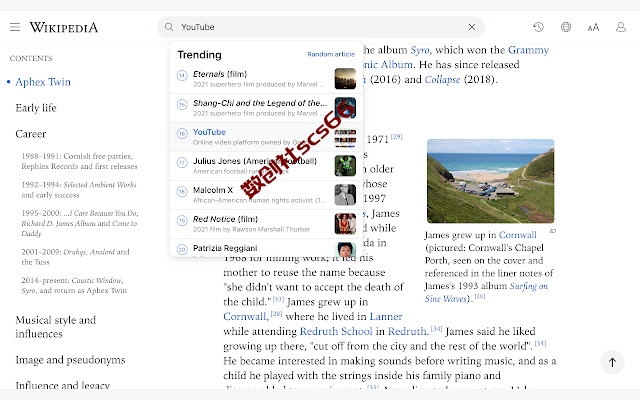Click the search magnifier icon

pyautogui.click(x=169, y=27)
